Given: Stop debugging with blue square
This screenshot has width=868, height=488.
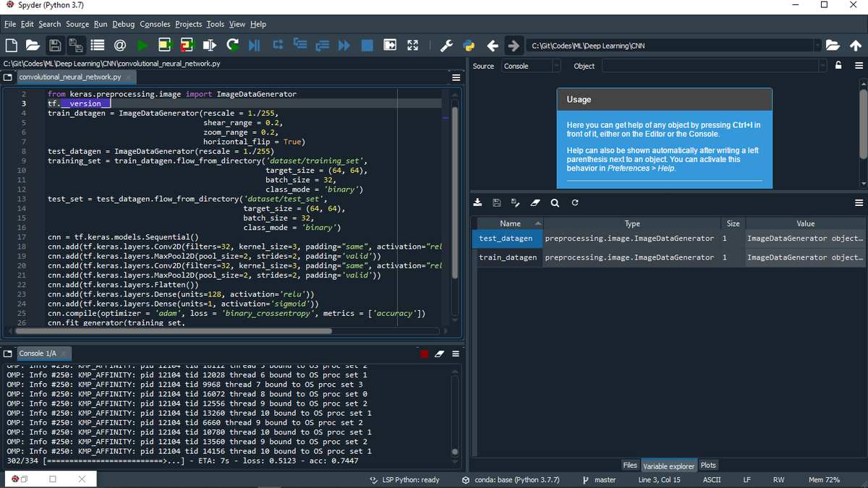Looking at the screenshot, I should (367, 45).
